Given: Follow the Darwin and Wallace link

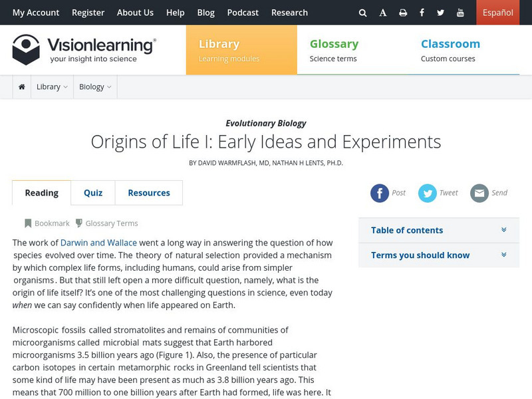Looking at the screenshot, I should pyautogui.click(x=97, y=242).
